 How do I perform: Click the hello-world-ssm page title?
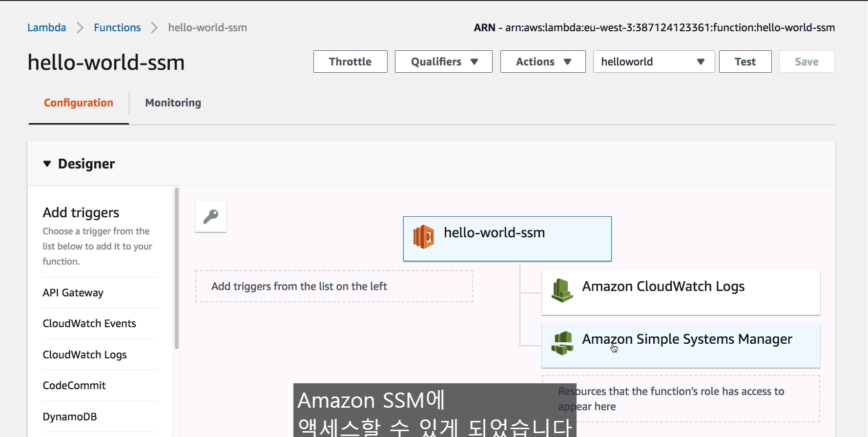point(106,62)
